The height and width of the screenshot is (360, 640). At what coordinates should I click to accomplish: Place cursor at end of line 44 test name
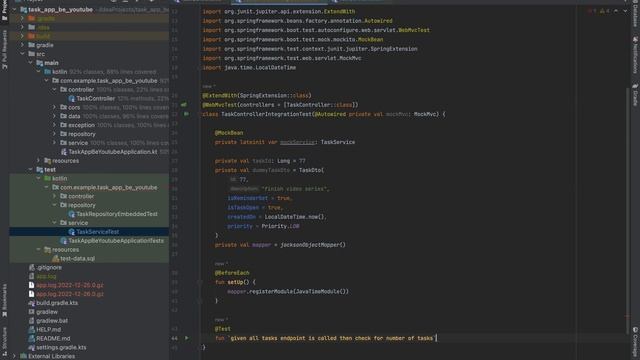pyautogui.click(x=436, y=338)
